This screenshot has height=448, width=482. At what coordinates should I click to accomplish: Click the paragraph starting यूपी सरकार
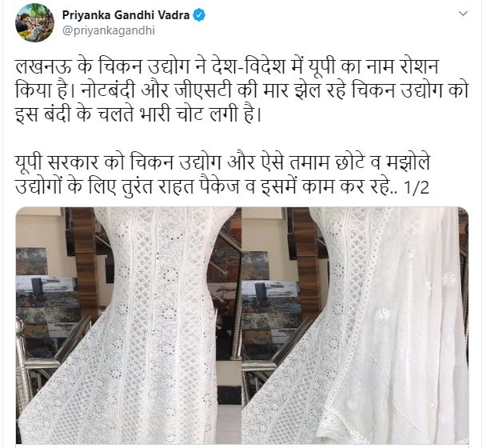tap(222, 174)
